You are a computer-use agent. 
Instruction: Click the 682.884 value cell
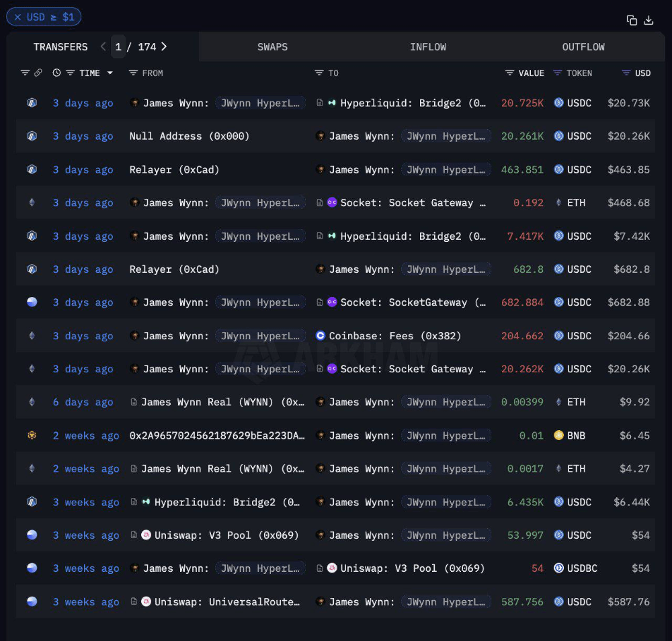522,302
